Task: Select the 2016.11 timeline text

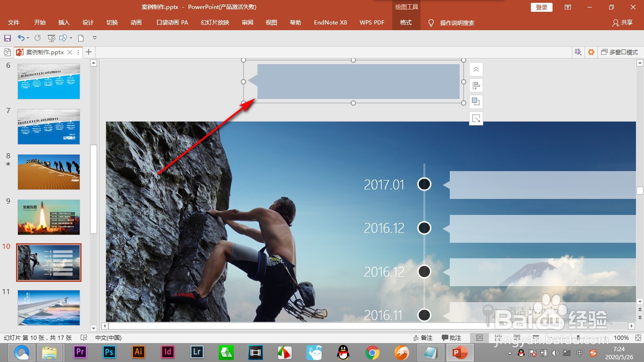Action: click(x=383, y=315)
